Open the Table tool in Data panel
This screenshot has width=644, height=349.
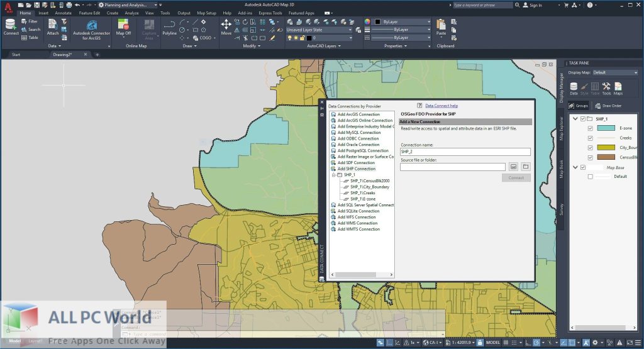(30, 37)
